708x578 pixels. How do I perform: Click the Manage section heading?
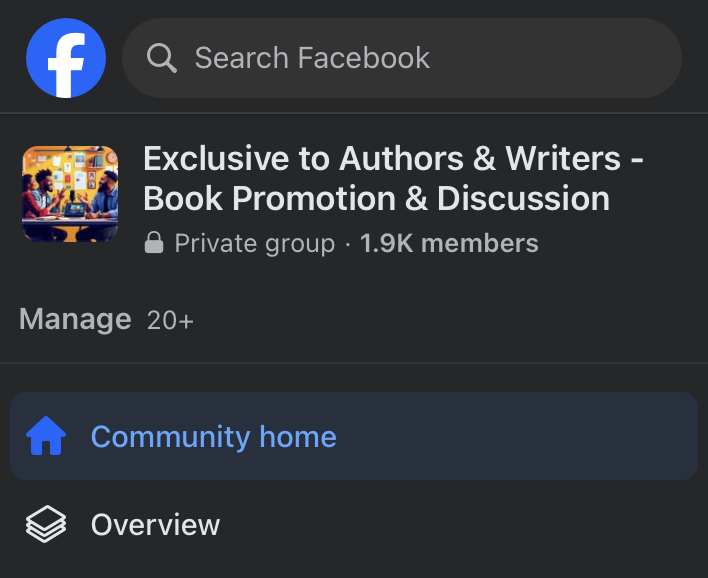(75, 320)
